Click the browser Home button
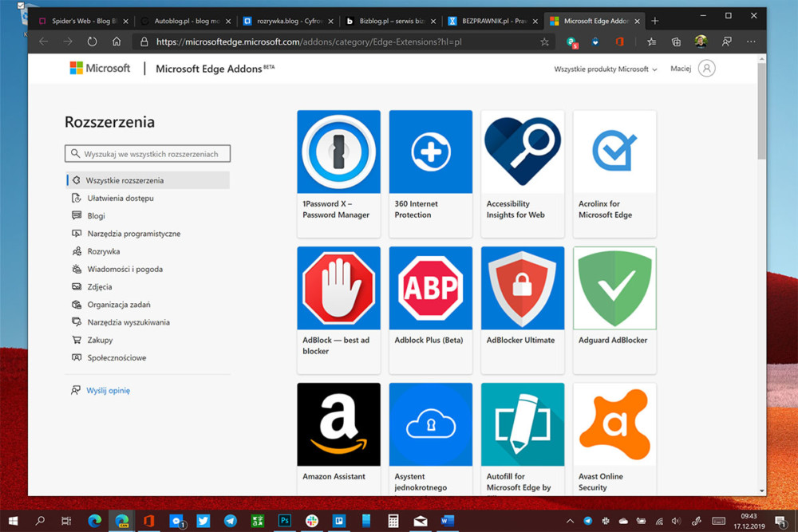798x532 pixels. 117,41
